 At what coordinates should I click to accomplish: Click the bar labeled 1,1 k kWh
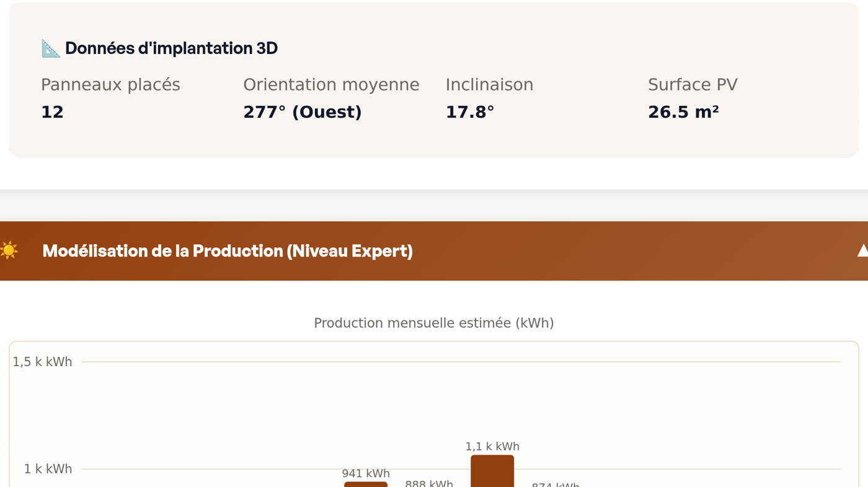pyautogui.click(x=492, y=471)
